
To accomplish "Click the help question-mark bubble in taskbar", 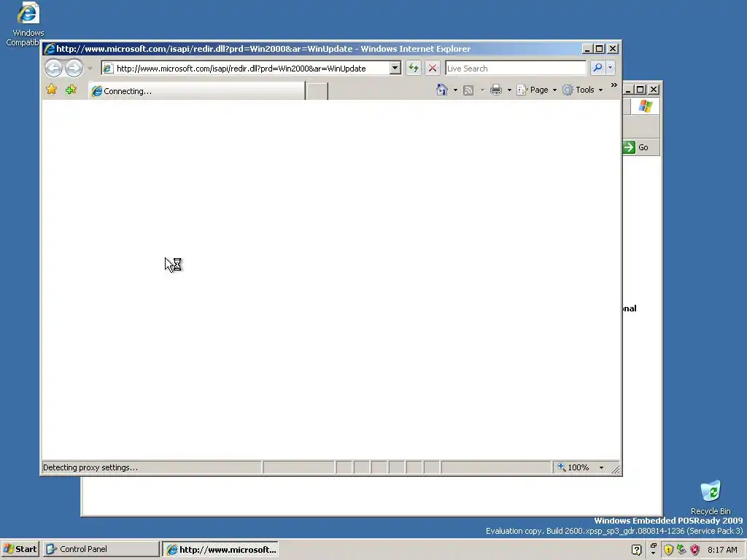I will (x=636, y=550).
